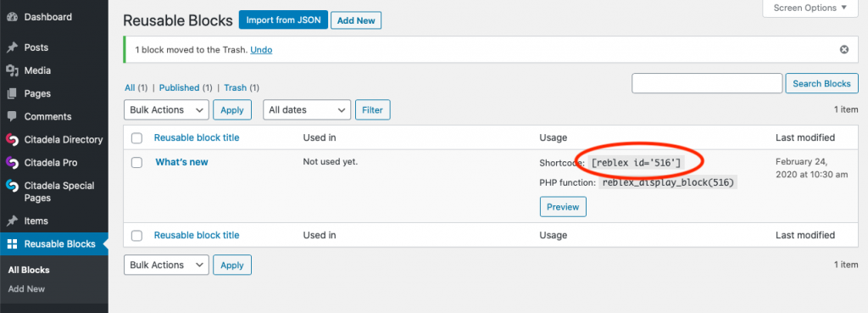Show Published blocks filter link

coord(179,87)
